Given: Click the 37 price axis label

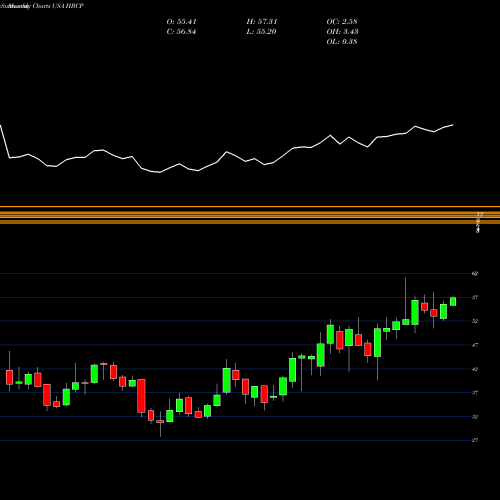Looking at the screenshot, I should point(475,393).
